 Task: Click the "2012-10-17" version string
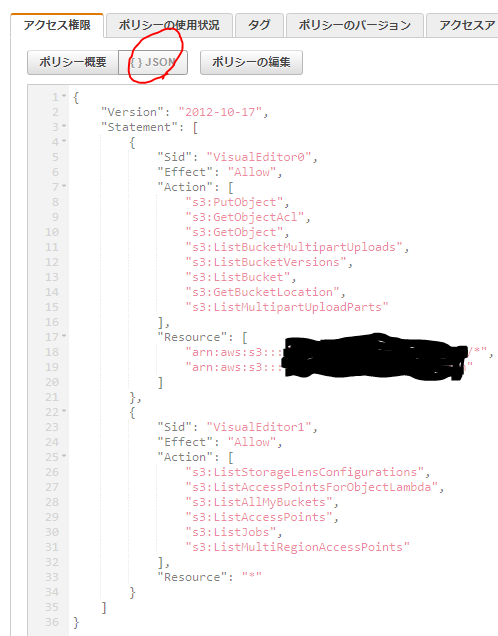click(x=220, y=112)
